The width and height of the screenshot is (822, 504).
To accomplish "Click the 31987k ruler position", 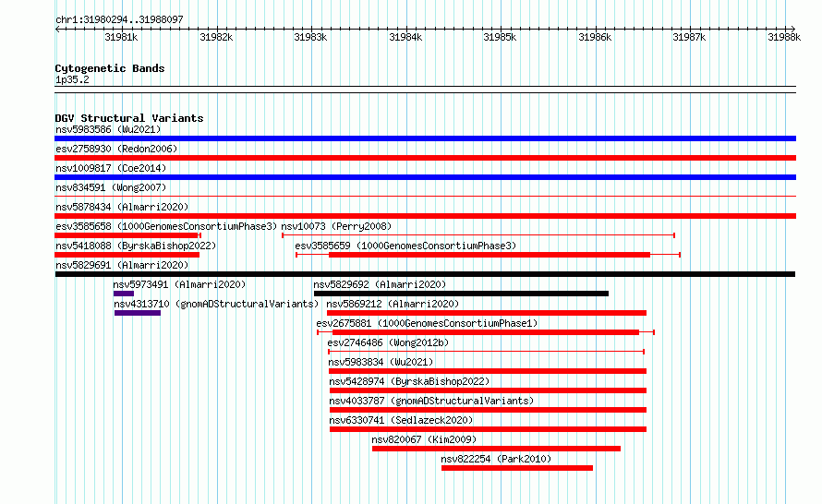I will click(x=689, y=37).
